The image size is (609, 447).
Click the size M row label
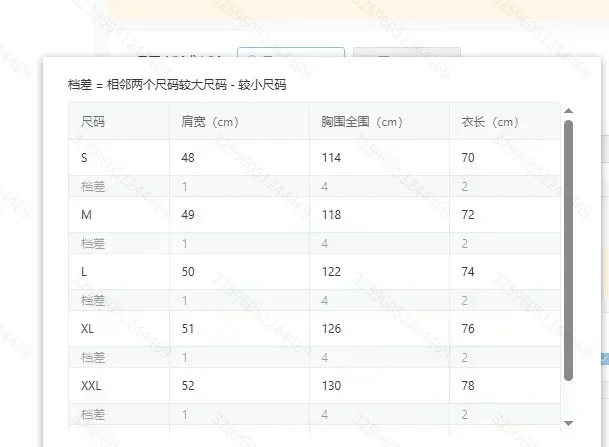coord(86,215)
